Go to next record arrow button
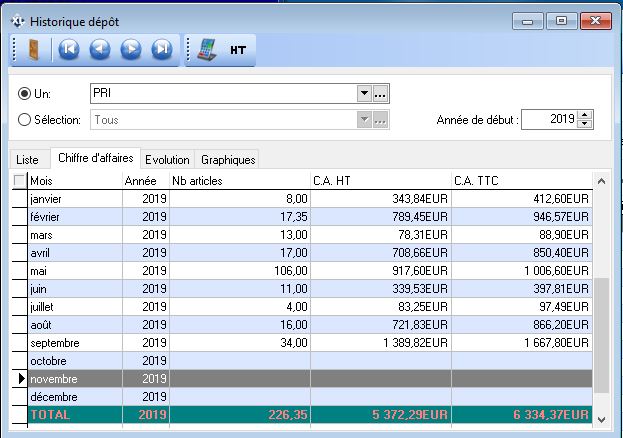Screen dimensions: 623x438 (x=131, y=49)
